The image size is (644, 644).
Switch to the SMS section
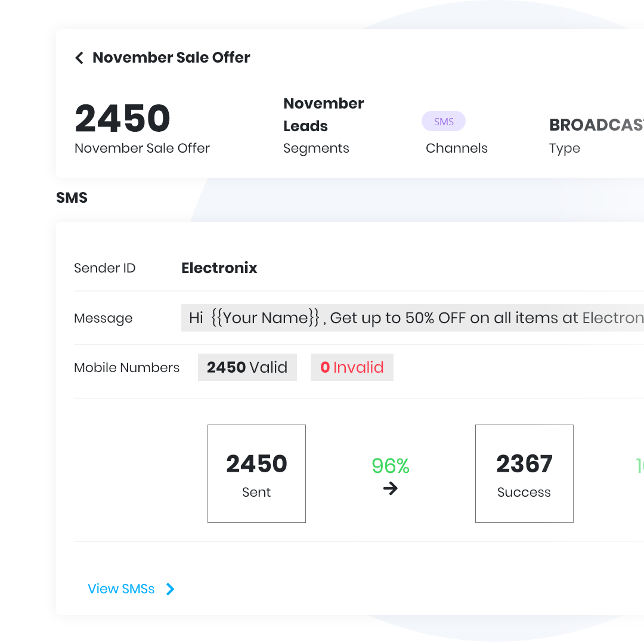coord(72,197)
